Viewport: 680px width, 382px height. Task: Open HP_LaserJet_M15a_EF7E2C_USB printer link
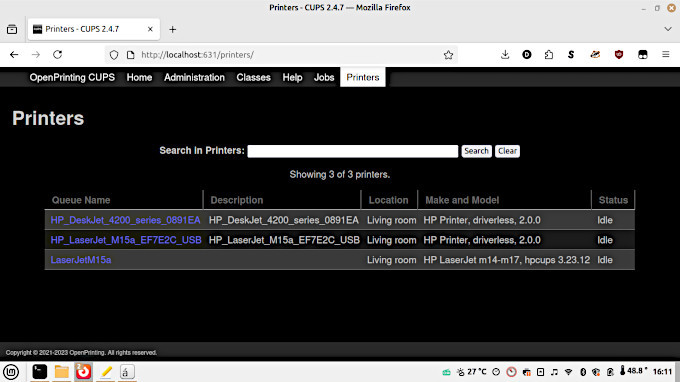coord(126,240)
